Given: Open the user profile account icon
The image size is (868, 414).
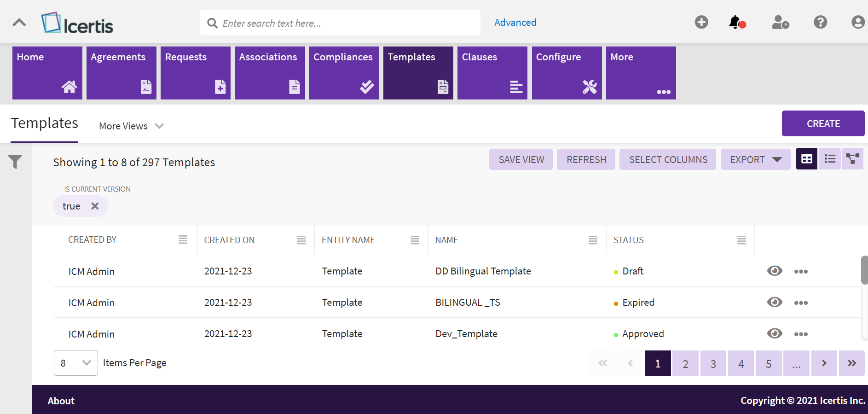Looking at the screenshot, I should click(857, 22).
